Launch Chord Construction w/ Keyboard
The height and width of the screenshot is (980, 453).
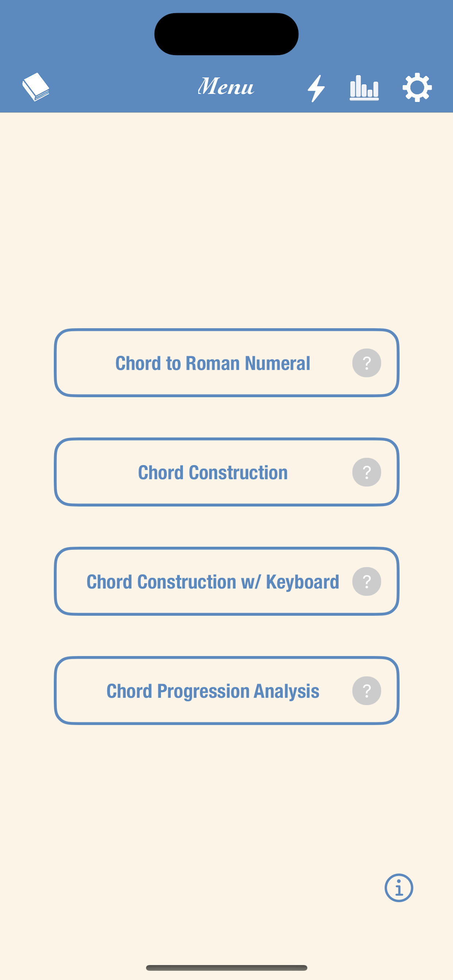tap(226, 581)
